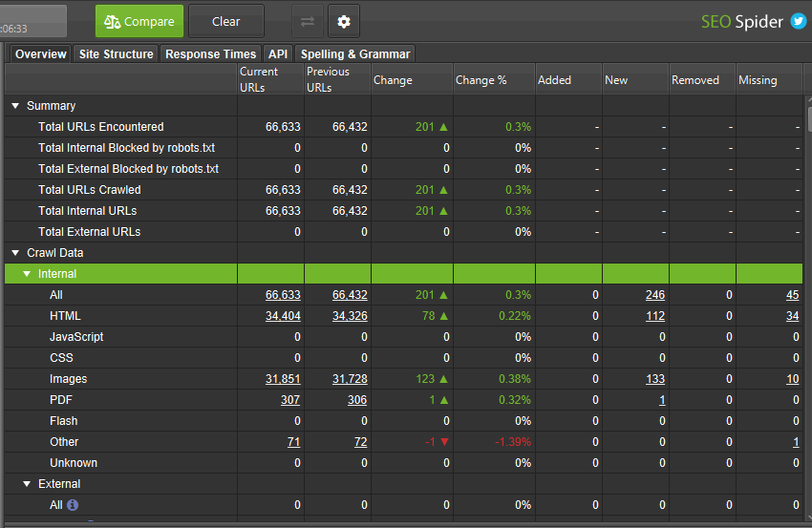This screenshot has width=812, height=528.
Task: Collapse the Summary section
Action: [15, 106]
